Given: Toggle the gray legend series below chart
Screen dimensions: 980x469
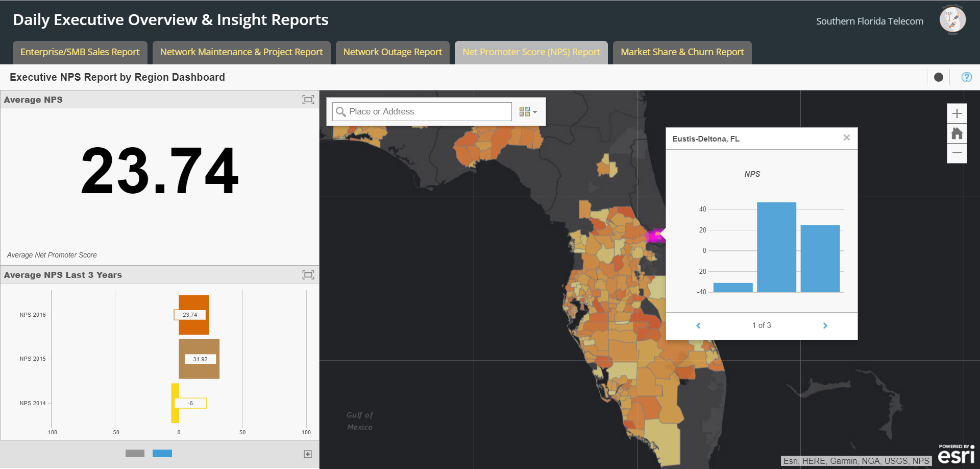Looking at the screenshot, I should (x=135, y=454).
